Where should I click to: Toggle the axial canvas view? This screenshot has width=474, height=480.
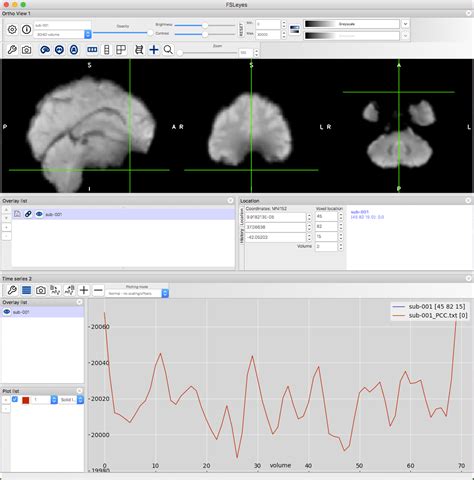coord(74,50)
